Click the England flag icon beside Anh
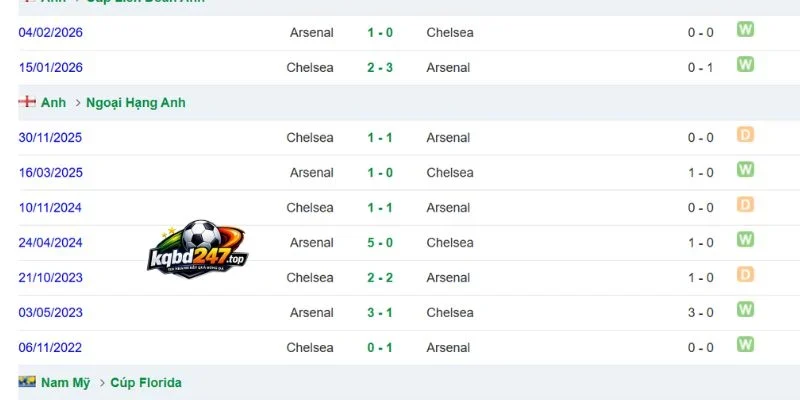The width and height of the screenshot is (800, 400). tap(27, 102)
